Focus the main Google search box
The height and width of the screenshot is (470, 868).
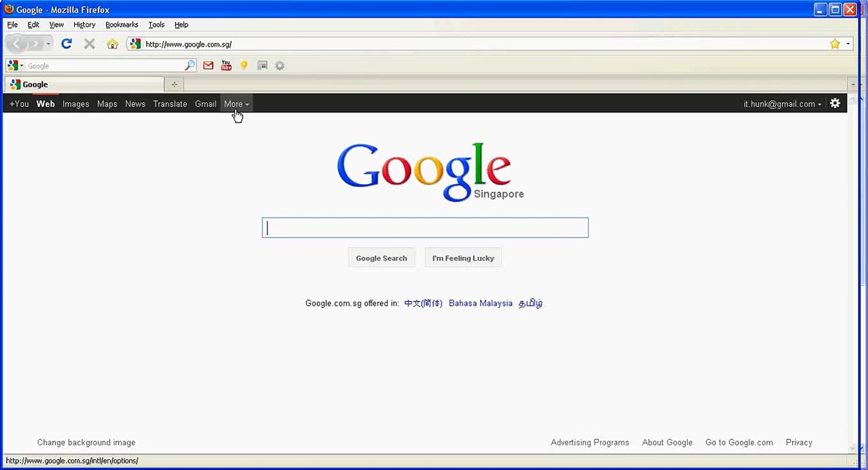point(425,228)
